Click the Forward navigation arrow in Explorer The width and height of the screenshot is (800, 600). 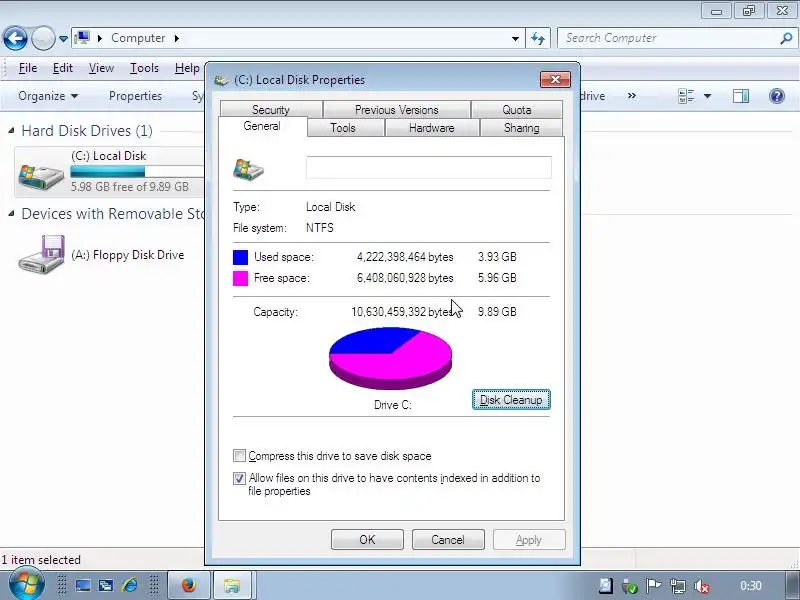(x=43, y=38)
